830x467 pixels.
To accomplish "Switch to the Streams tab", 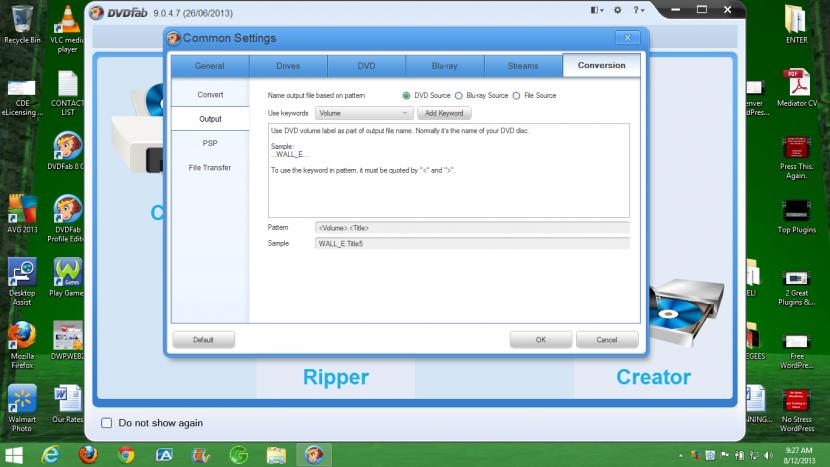I will pos(523,66).
